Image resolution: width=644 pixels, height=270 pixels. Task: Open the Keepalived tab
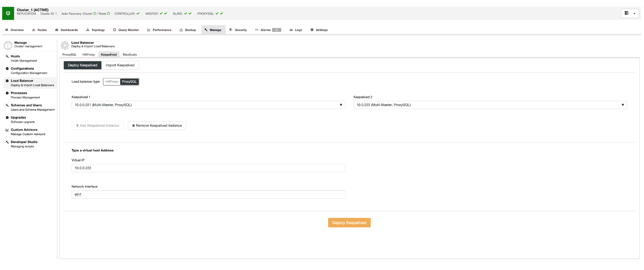click(x=109, y=55)
